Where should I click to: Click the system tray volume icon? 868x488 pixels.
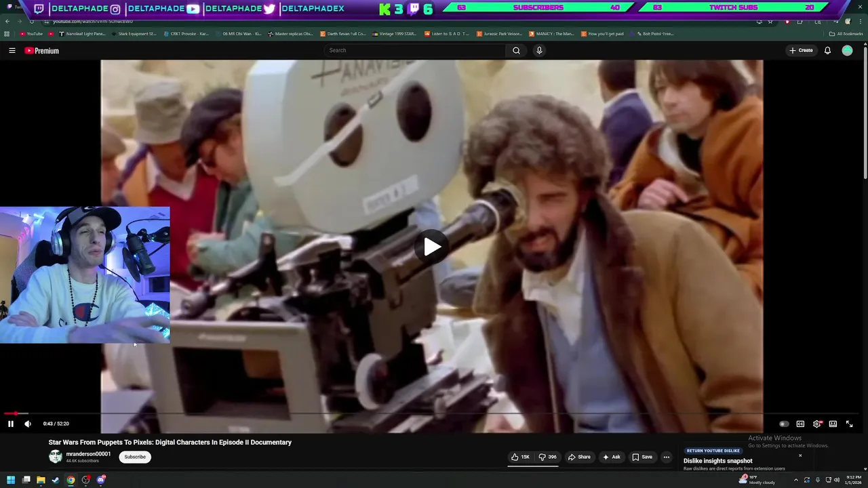[837, 480]
